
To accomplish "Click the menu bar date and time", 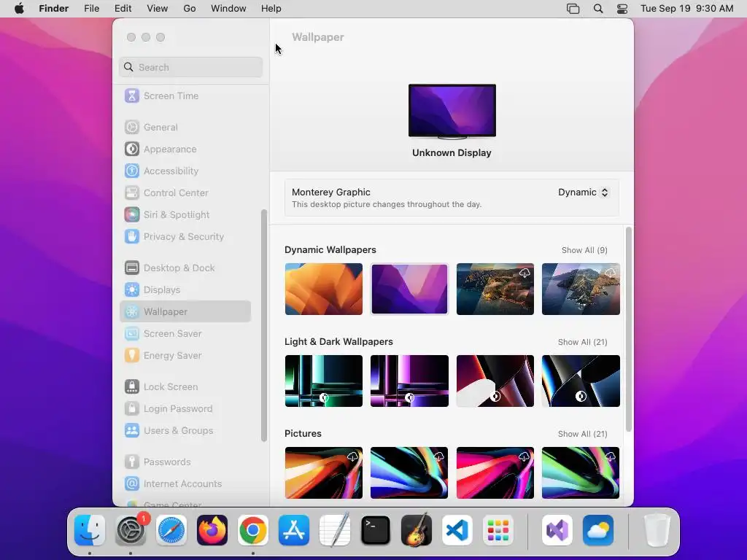I will [686, 9].
